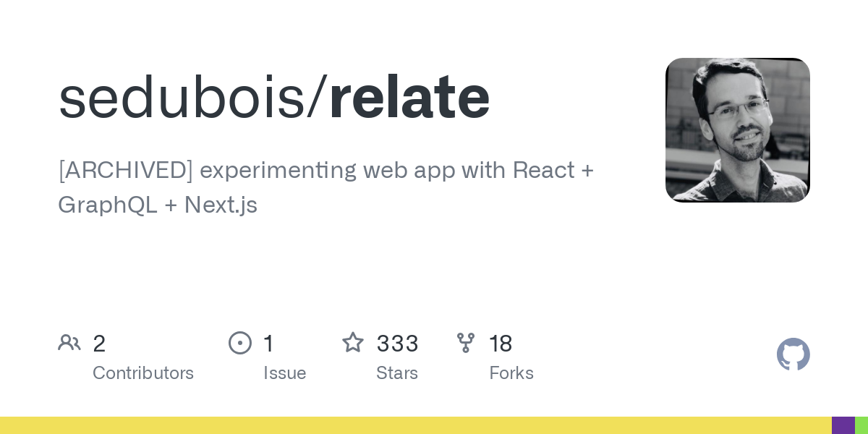The image size is (868, 434).
Task: Select the sedubois owner name
Action: [182, 98]
